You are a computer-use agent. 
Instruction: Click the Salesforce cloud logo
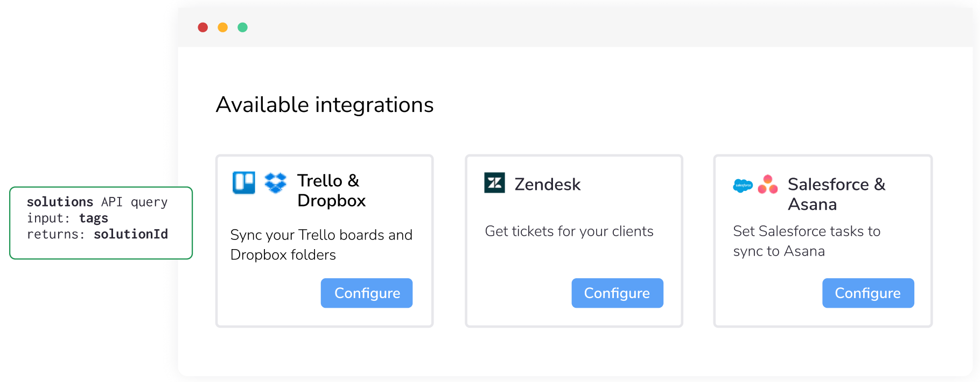pyautogui.click(x=743, y=186)
